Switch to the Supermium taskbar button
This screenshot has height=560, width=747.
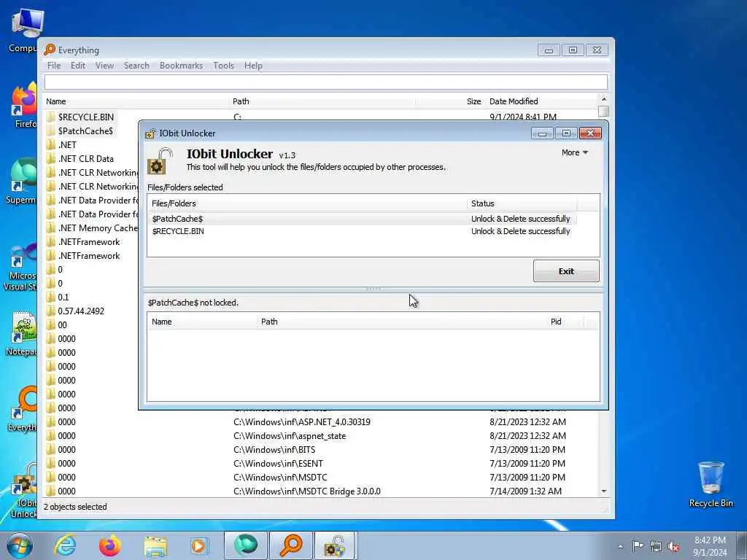click(x=245, y=545)
